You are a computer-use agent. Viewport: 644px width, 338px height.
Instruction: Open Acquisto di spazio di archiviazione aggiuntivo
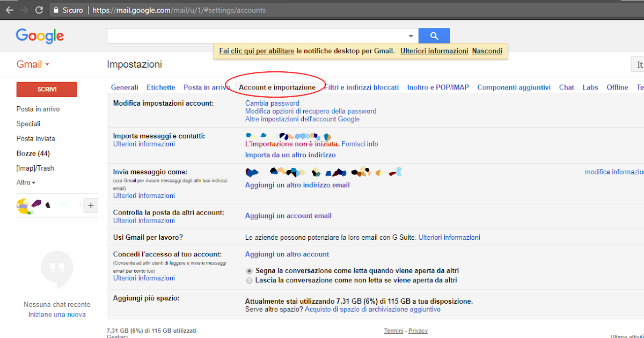coord(372,310)
